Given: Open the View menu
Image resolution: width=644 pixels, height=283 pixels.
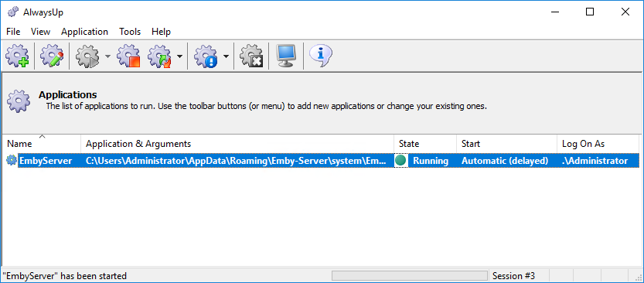Looking at the screenshot, I should pos(40,32).
